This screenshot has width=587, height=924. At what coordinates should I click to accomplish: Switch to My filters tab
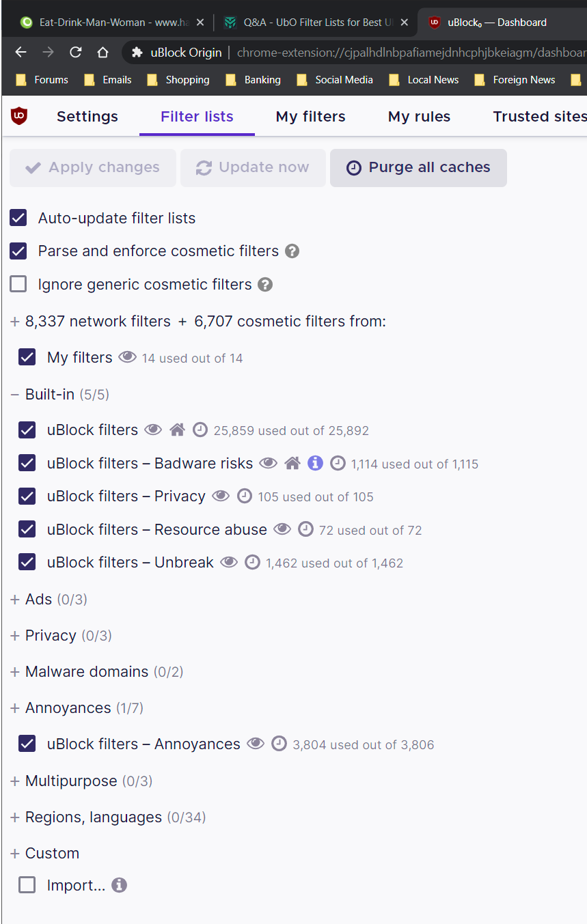point(310,117)
